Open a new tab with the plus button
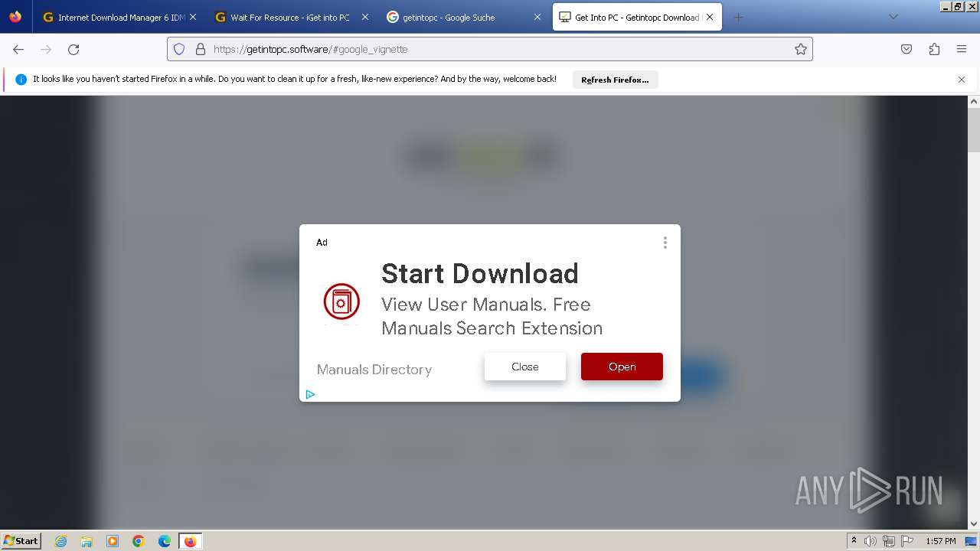Image resolution: width=980 pixels, height=551 pixels. coord(738,17)
